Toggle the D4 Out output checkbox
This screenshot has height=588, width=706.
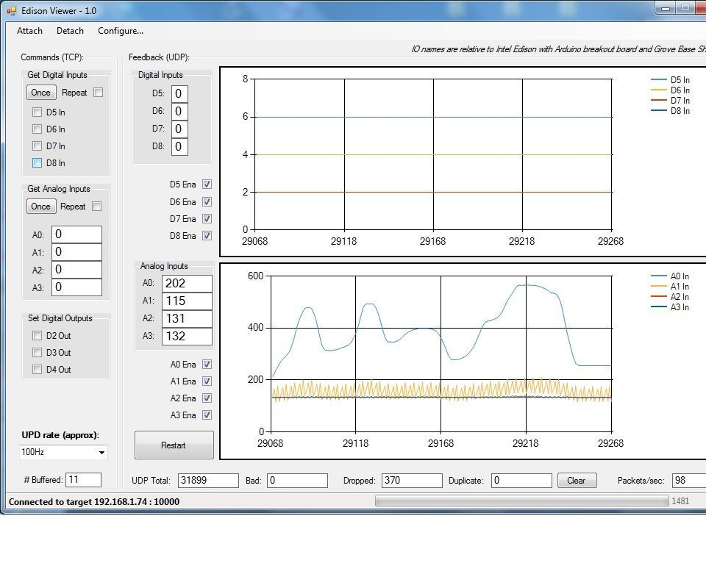click(38, 369)
